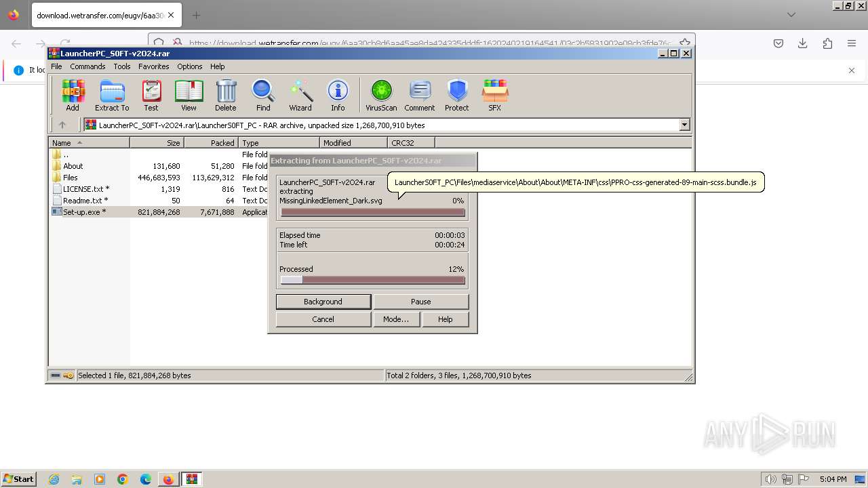Click the volume speaker tray icon
868x488 pixels.
coord(771,479)
